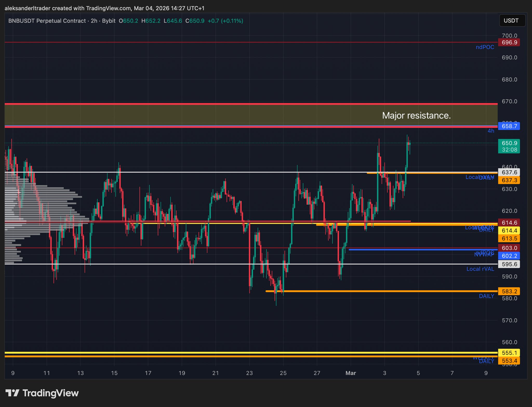Image resolution: width=532 pixels, height=407 pixels.
Task: Select the blue 602.2 price label
Action: (509, 256)
